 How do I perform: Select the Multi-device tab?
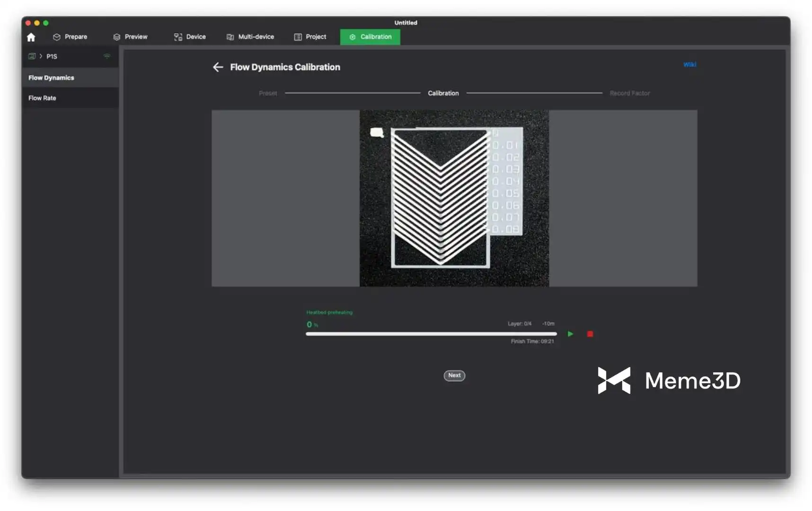[250, 37]
